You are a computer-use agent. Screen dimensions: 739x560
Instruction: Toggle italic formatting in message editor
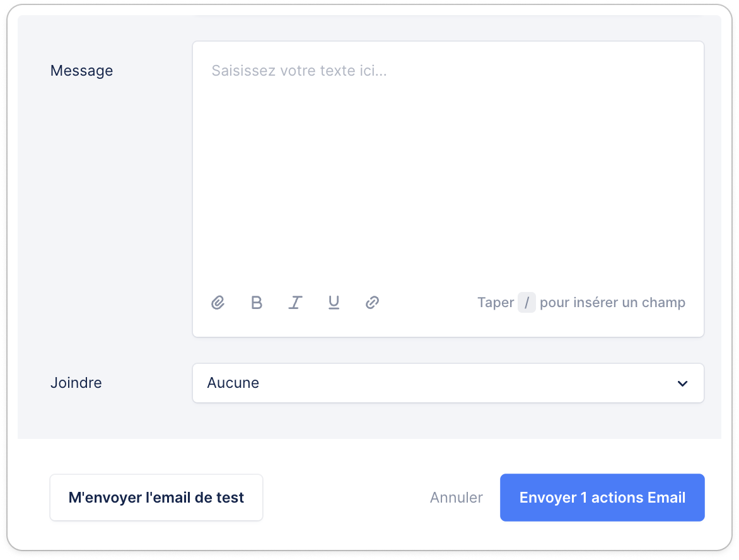(x=295, y=302)
